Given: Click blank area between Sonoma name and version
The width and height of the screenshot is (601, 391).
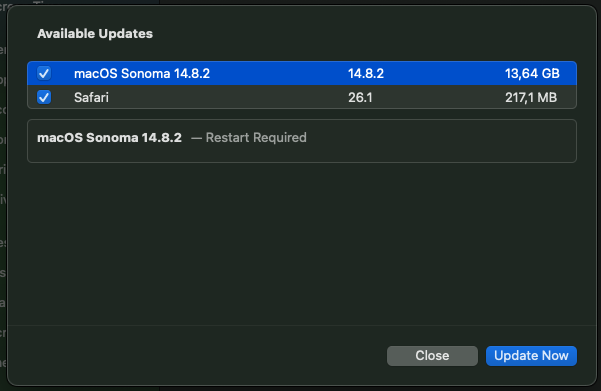Looking at the screenshot, I should 278,73.
